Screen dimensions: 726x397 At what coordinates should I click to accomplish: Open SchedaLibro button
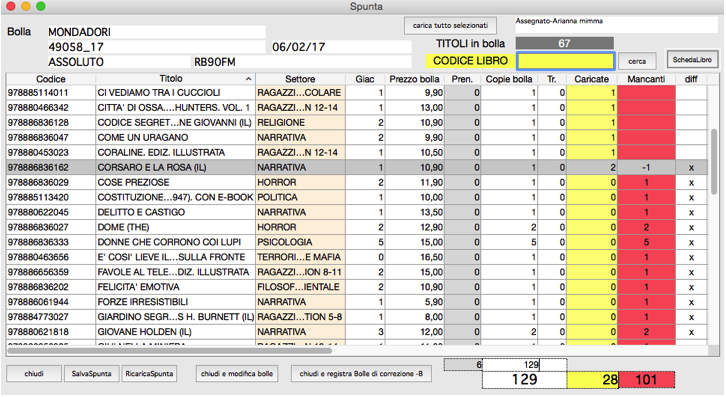pos(692,60)
